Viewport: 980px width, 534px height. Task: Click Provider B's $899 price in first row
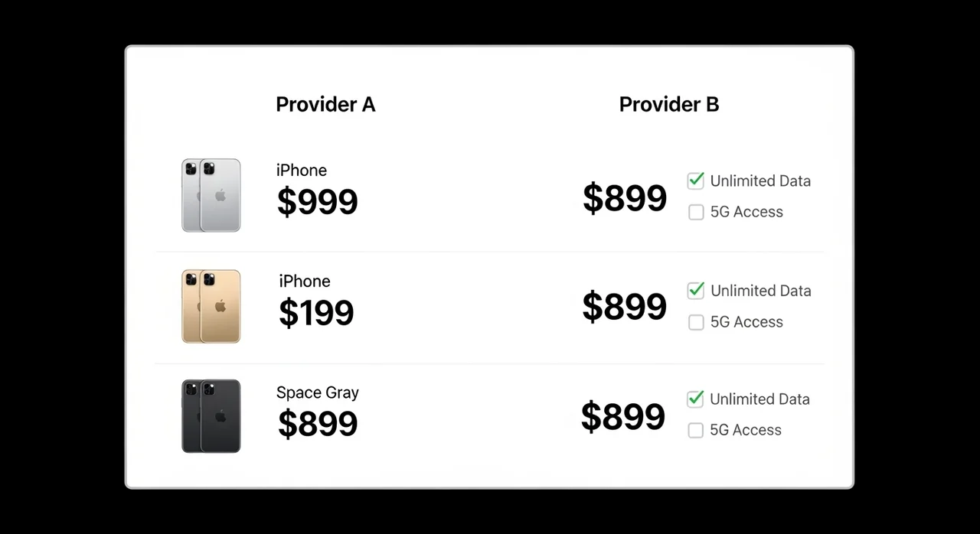[625, 198]
